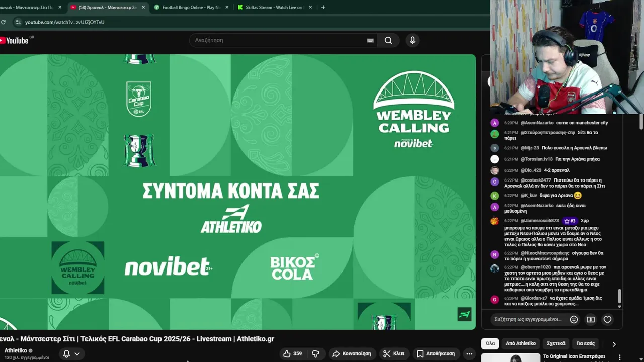Open the To Original Icon Επιστρέφει title
This screenshot has height=362, width=644.
click(574, 356)
